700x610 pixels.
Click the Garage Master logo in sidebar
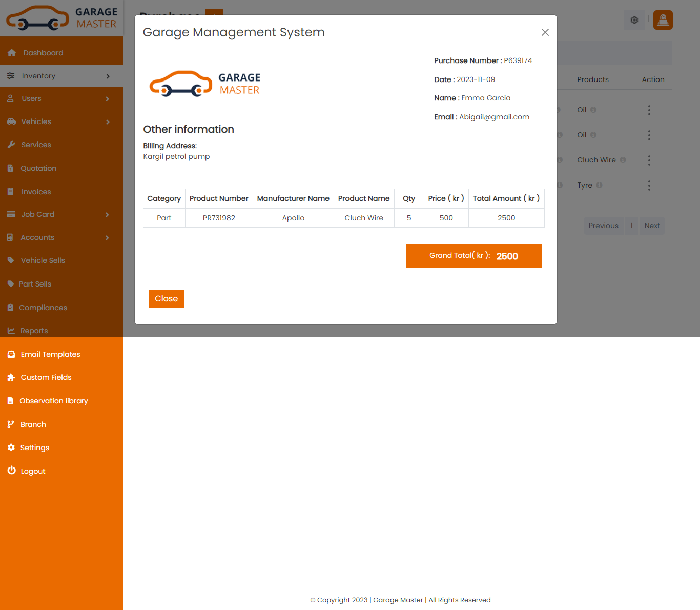pyautogui.click(x=61, y=18)
